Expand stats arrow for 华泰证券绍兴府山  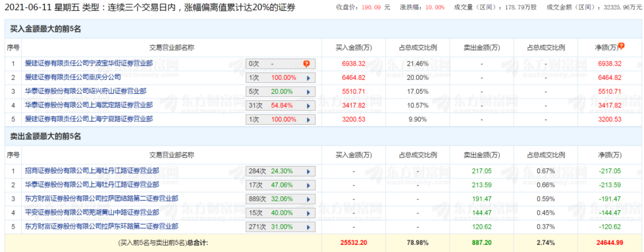(308, 91)
